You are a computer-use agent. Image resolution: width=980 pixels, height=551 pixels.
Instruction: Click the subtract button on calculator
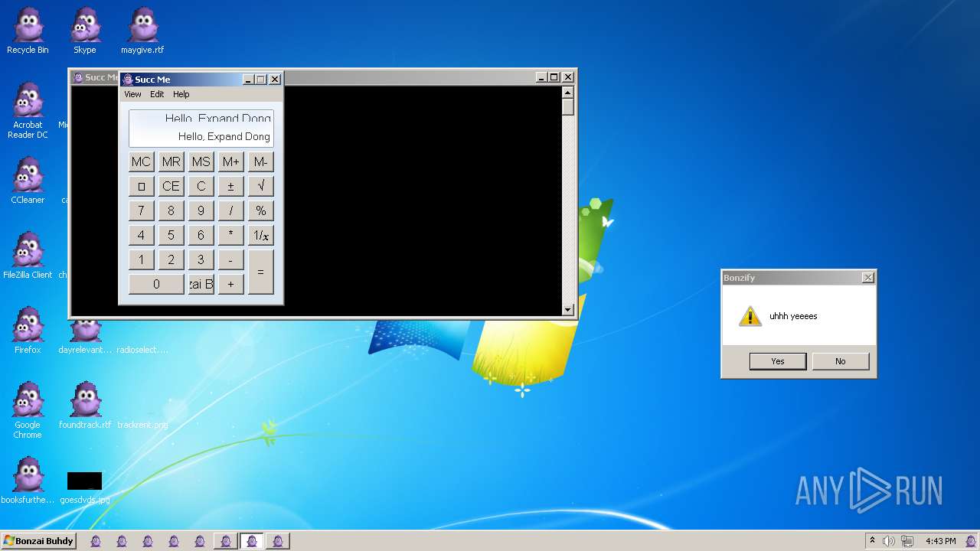click(230, 259)
